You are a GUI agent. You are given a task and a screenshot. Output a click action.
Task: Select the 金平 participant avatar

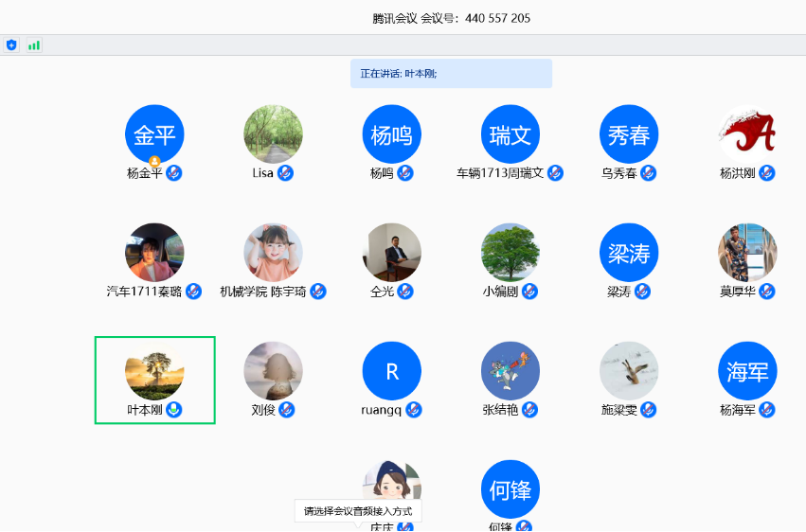pos(154,133)
